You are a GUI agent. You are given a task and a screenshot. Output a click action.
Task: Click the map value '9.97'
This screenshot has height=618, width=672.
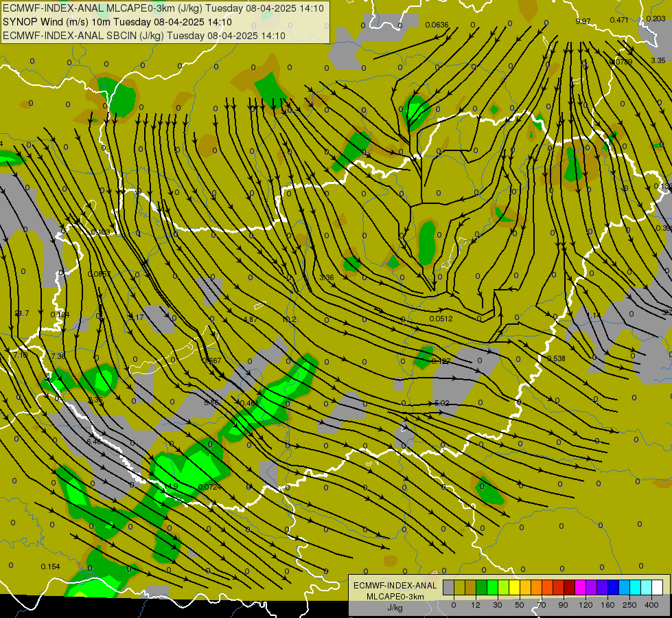583,21
